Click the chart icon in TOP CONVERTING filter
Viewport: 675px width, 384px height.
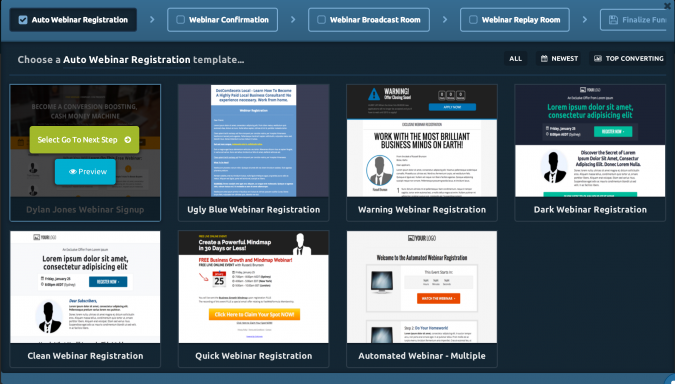[598, 59]
